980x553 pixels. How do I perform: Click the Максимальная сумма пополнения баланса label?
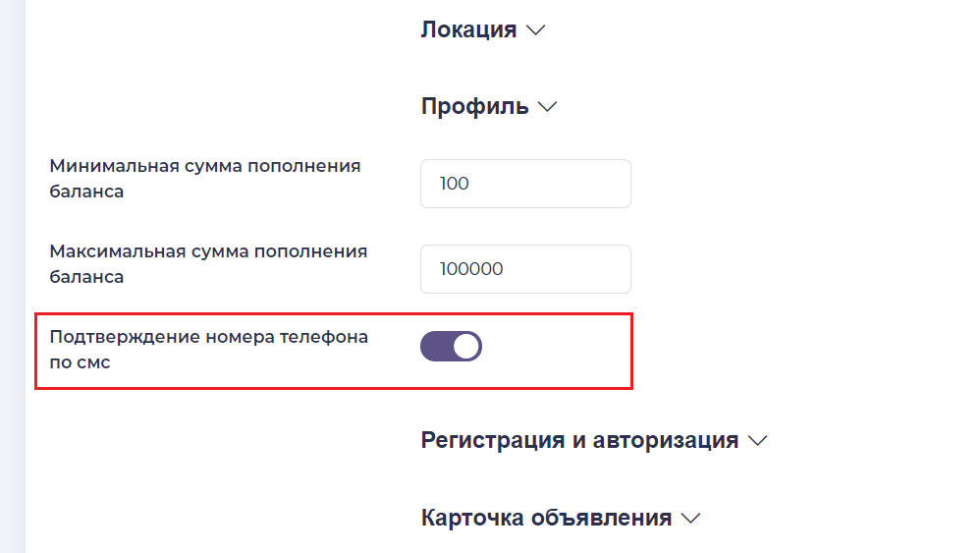tap(208, 263)
